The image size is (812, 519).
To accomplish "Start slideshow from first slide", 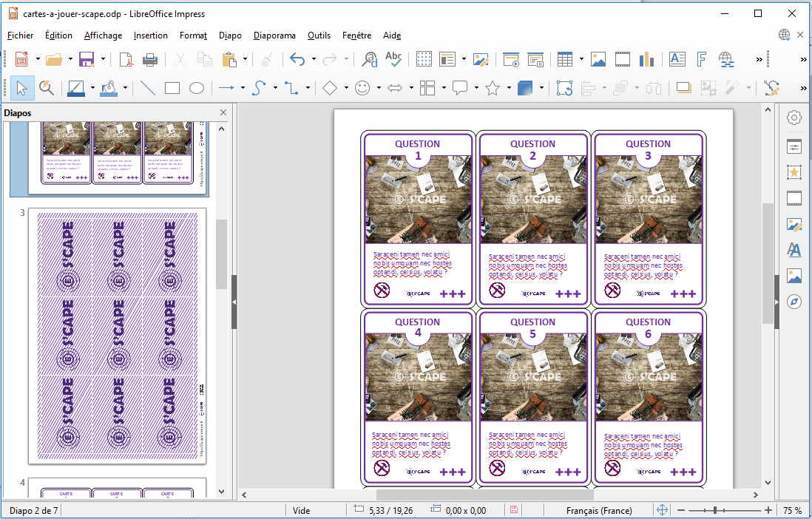I will tap(511, 60).
